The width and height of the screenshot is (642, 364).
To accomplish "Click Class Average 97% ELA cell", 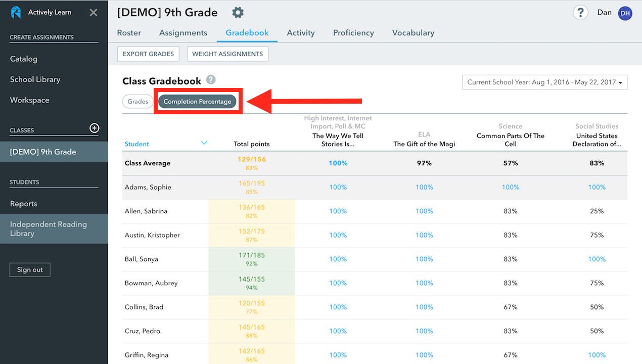I will coord(424,163).
